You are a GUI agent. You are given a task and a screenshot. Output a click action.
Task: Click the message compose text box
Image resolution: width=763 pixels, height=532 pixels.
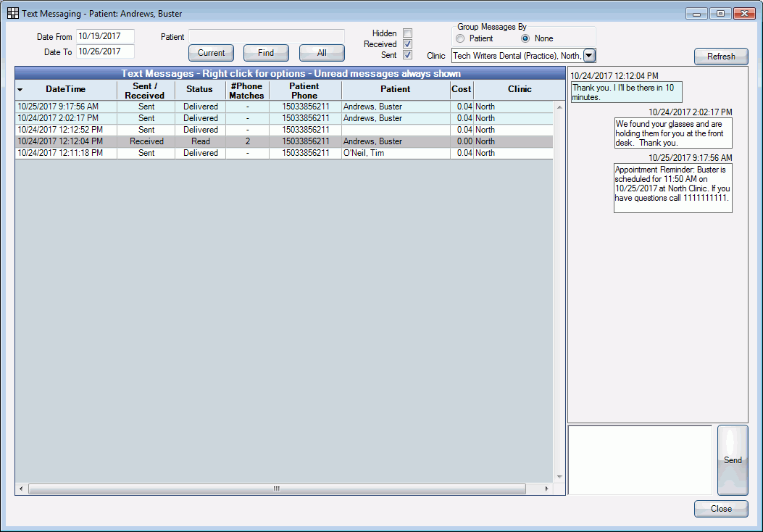pyautogui.click(x=640, y=460)
